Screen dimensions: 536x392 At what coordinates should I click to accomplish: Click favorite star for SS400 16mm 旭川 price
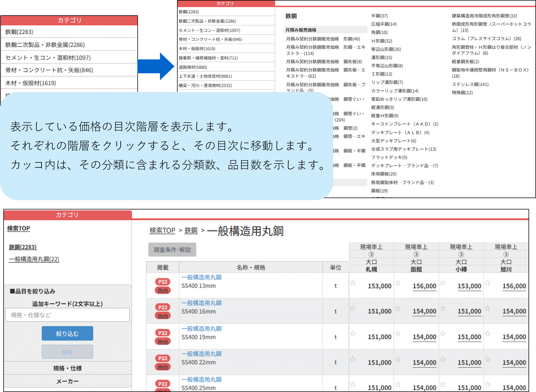(x=487, y=308)
